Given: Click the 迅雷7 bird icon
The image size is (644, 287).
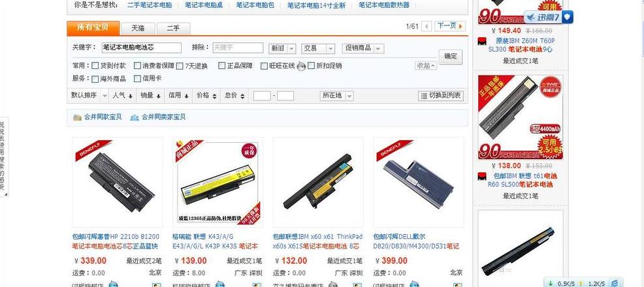Looking at the screenshot, I should point(532,17).
